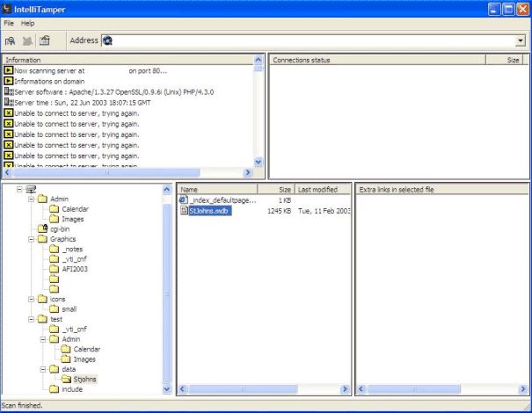Image resolution: width=532 pixels, height=413 pixels.
Task: Select the Graphics folder
Action: [62, 239]
